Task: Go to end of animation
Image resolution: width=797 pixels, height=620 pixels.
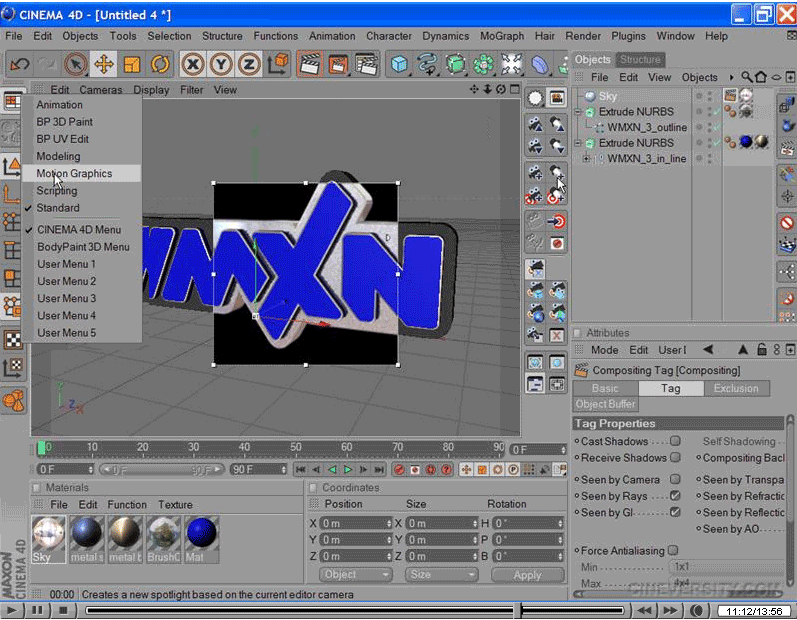Action: coord(379,470)
